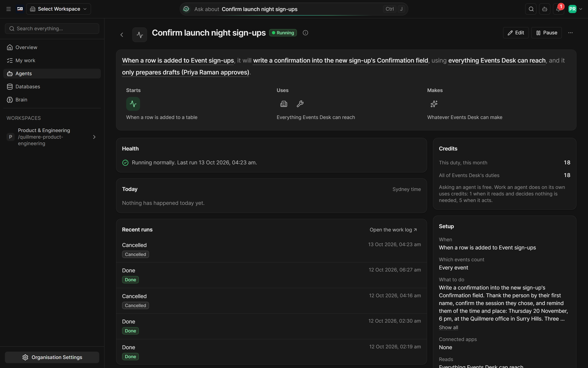The height and width of the screenshot is (368, 588).
Task: Select Agents in sidebar
Action: (52, 74)
